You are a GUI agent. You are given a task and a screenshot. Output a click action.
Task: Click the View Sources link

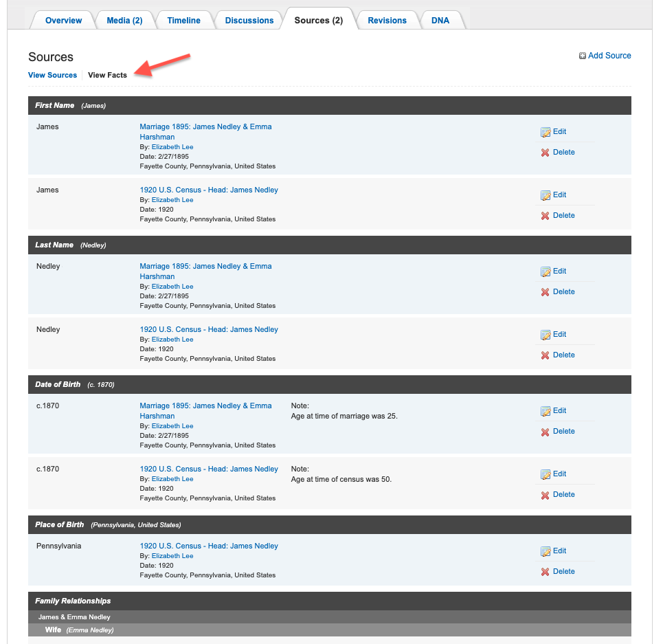pos(52,75)
